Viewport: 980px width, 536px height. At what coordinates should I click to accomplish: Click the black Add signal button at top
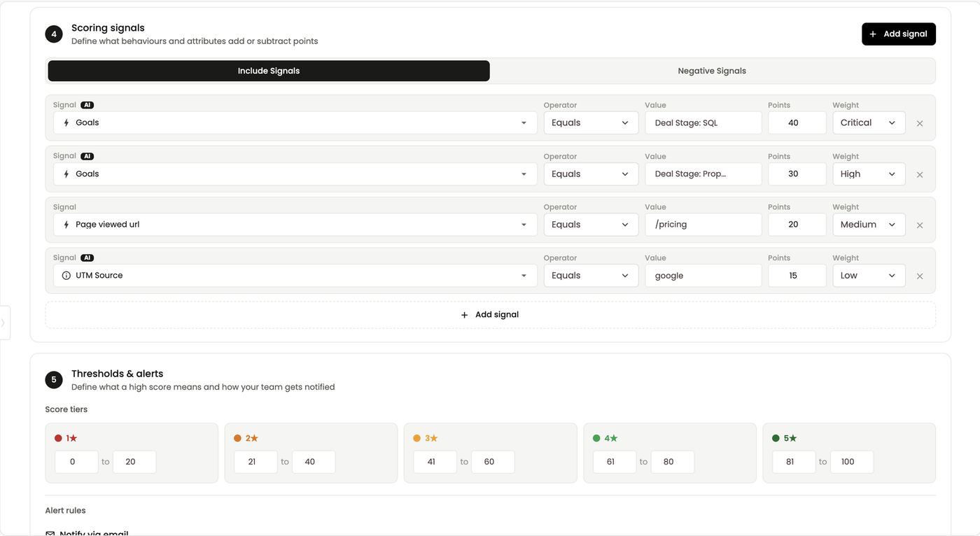(x=899, y=34)
